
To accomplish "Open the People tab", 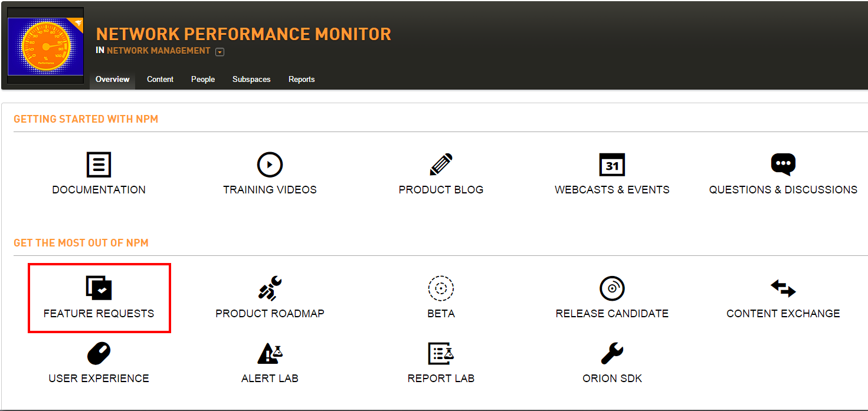I will point(203,79).
